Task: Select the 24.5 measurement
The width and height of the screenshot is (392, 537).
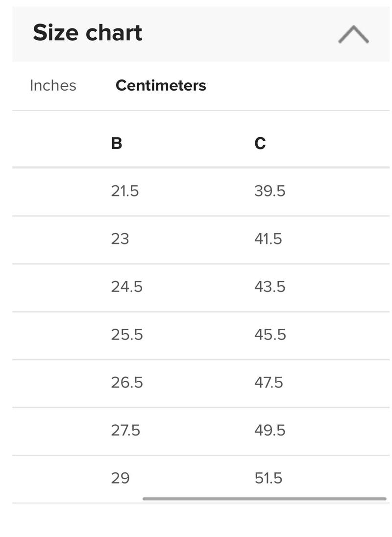Action: click(x=127, y=287)
